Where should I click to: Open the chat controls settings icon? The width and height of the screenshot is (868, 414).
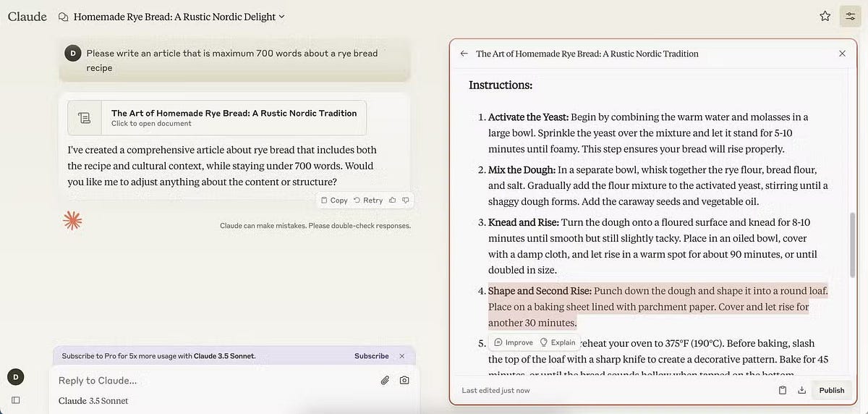[849, 16]
